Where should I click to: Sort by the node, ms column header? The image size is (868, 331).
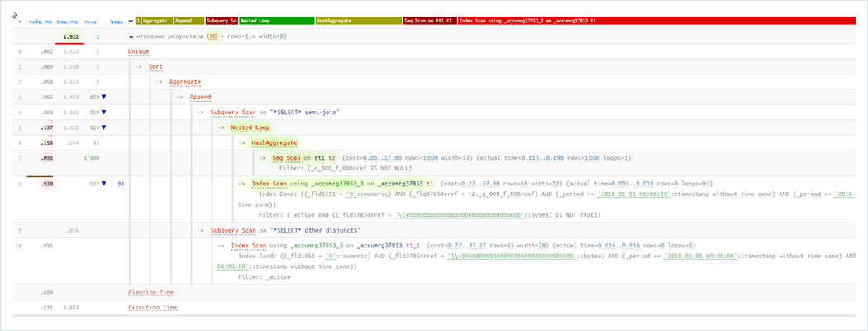point(41,20)
